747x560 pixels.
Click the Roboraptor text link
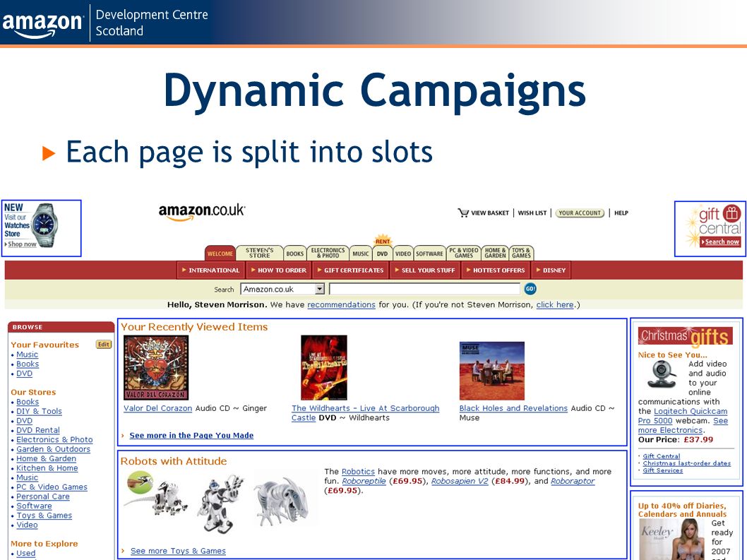tap(573, 481)
